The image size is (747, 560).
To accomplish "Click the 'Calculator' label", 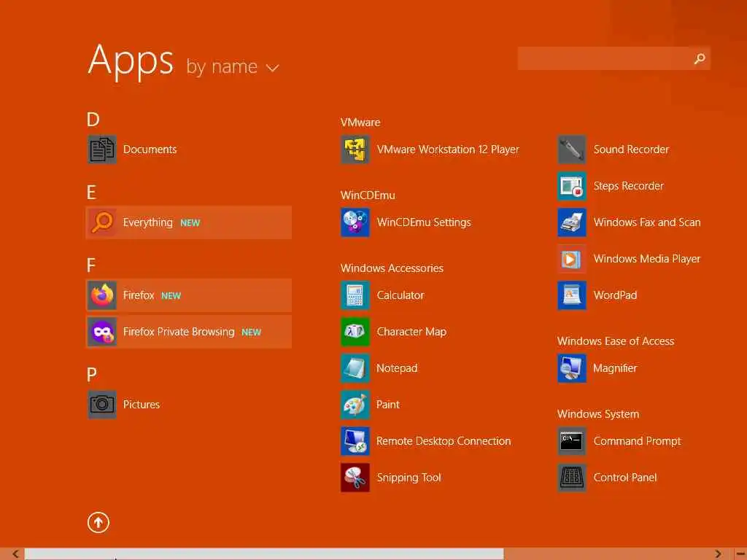I will pyautogui.click(x=400, y=295).
